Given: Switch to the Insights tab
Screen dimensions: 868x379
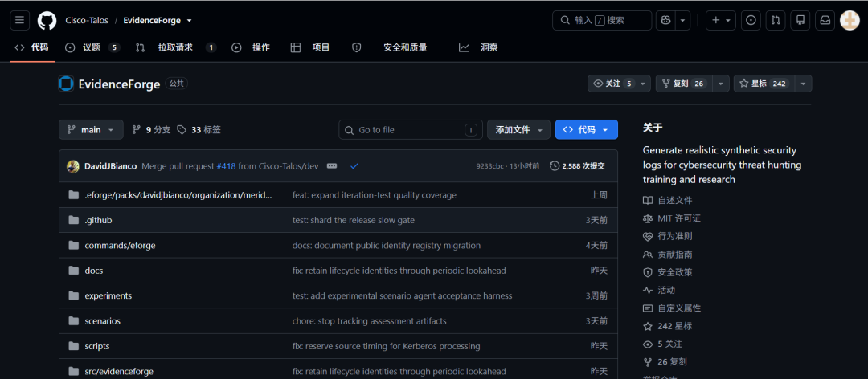Looking at the screenshot, I should click(478, 47).
